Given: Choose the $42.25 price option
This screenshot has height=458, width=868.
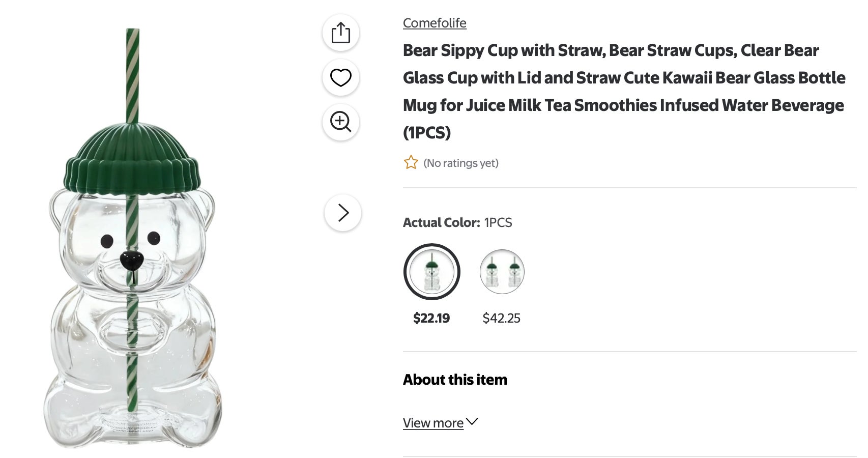Looking at the screenshot, I should click(501, 318).
